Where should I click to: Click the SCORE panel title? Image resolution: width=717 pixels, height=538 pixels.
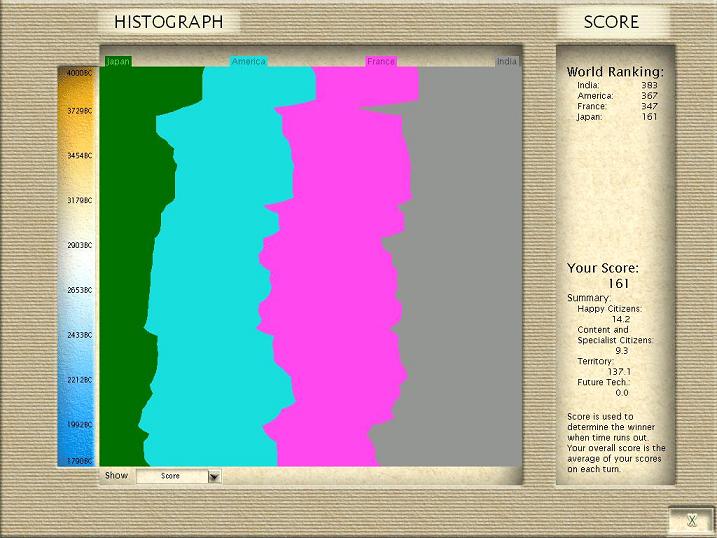pyautogui.click(x=611, y=22)
